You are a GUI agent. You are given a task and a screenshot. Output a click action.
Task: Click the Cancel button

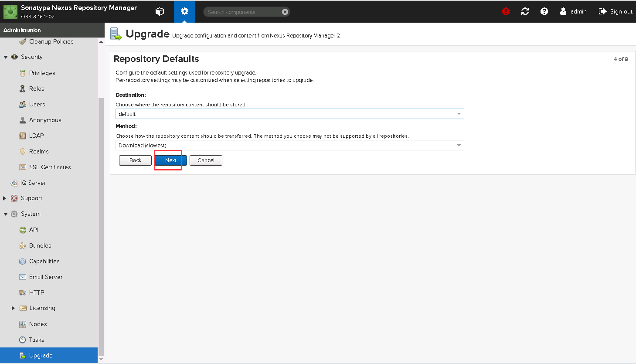[206, 160]
